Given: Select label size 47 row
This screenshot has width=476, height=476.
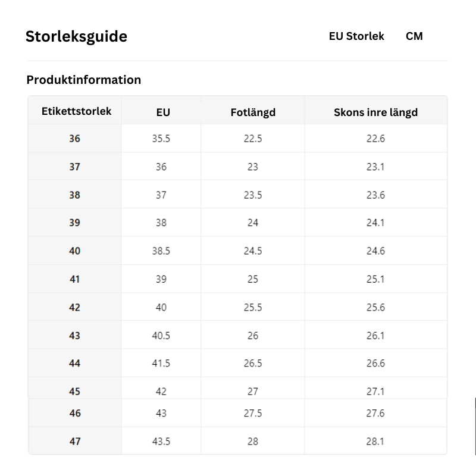Looking at the screenshot, I should point(237,441).
